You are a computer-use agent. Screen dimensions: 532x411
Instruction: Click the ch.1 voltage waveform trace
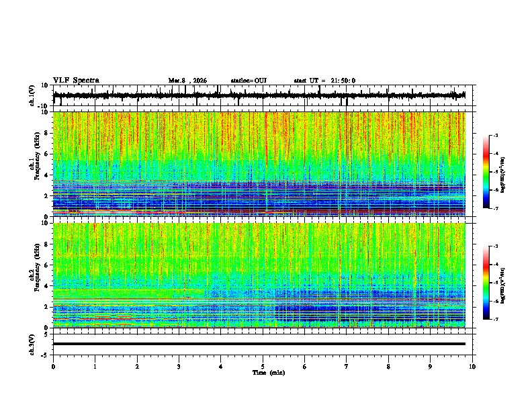click(259, 95)
